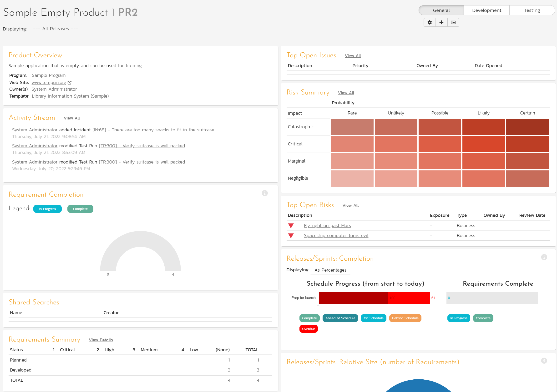Open View All top open risks
Image resolution: width=557 pixels, height=392 pixels.
point(350,206)
